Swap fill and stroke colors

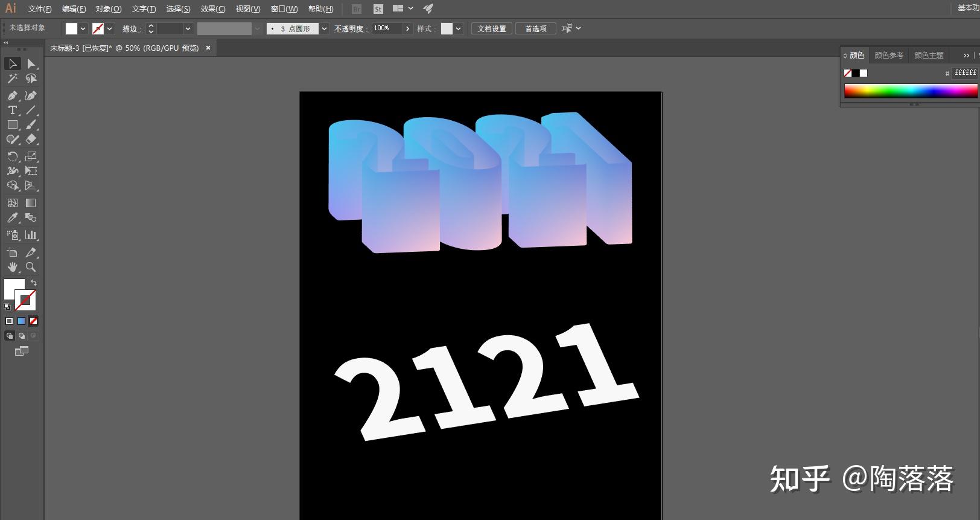pyautogui.click(x=34, y=283)
